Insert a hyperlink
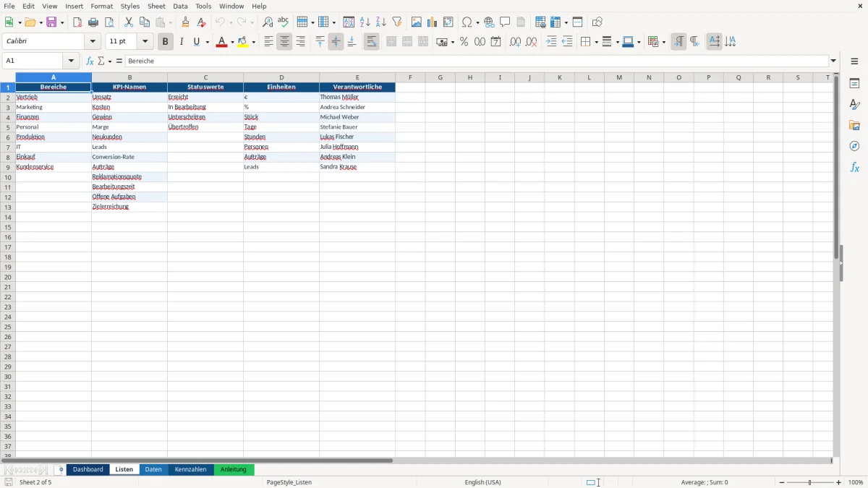The width and height of the screenshot is (868, 488). tap(489, 22)
